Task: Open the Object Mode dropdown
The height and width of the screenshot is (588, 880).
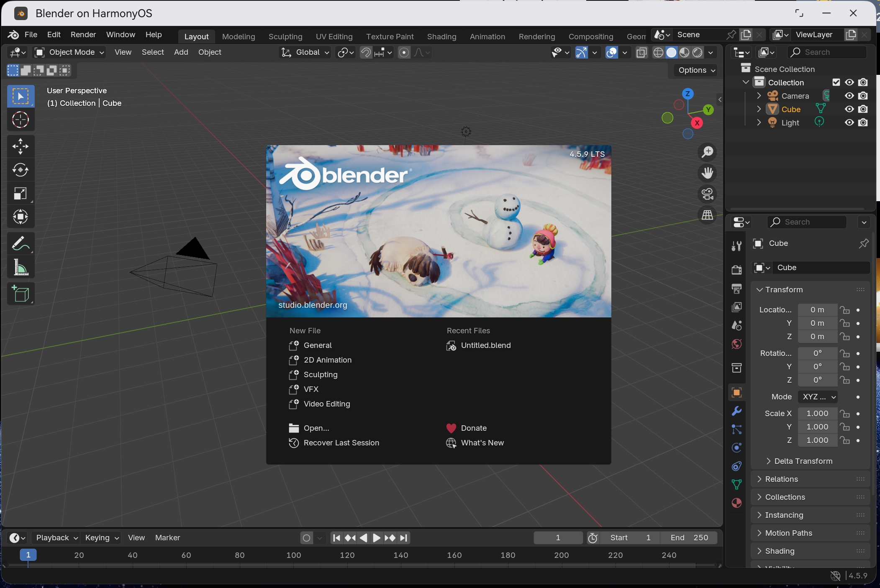Action: pos(69,52)
